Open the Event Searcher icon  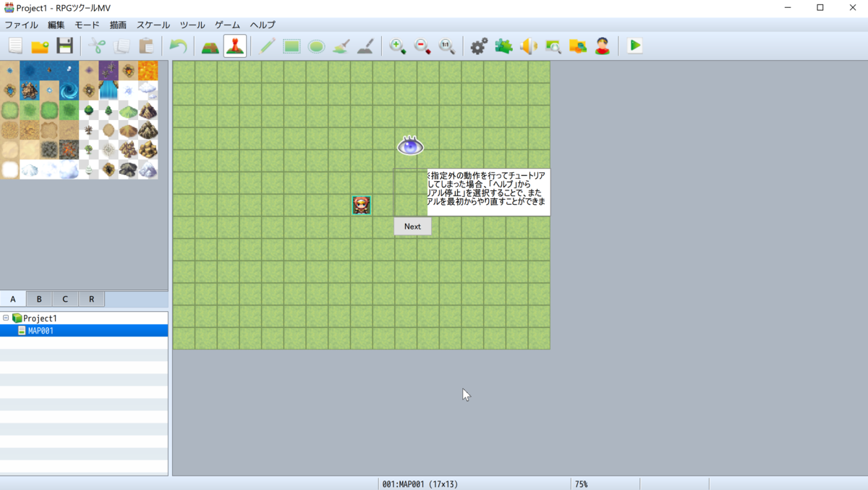553,46
